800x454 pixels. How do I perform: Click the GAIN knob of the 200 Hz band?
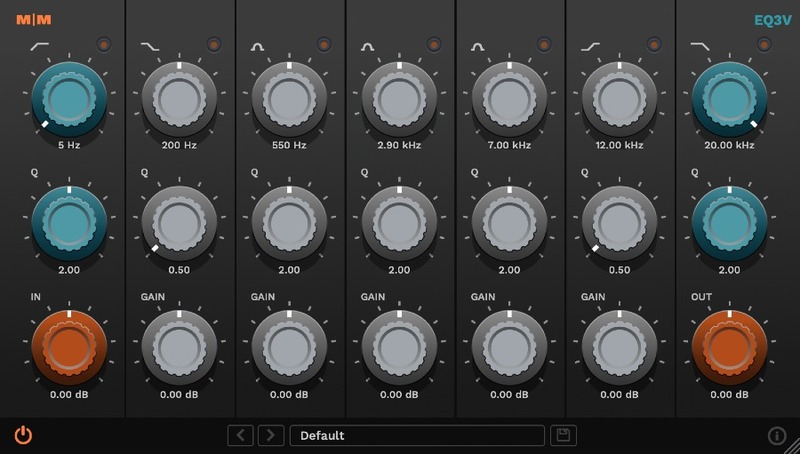[x=179, y=348]
